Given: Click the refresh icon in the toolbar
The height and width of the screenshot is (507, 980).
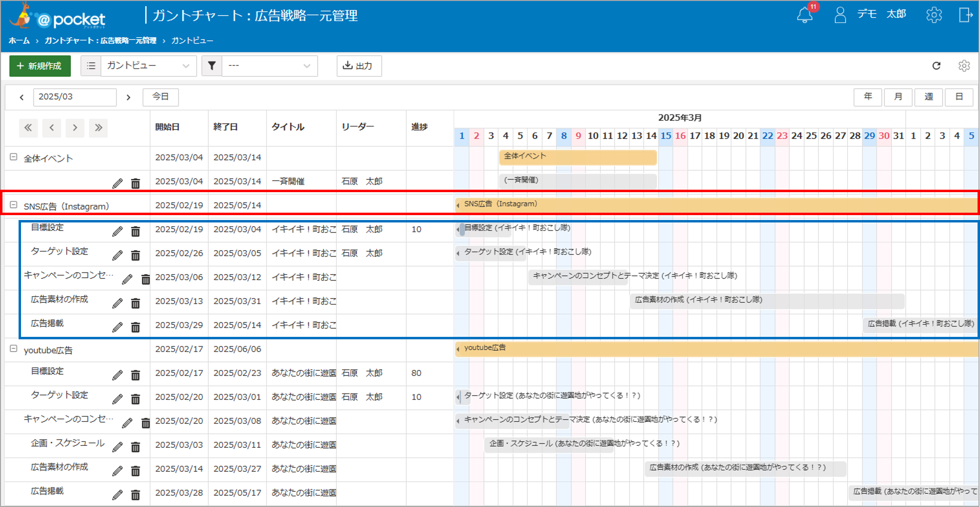Looking at the screenshot, I should coord(936,66).
